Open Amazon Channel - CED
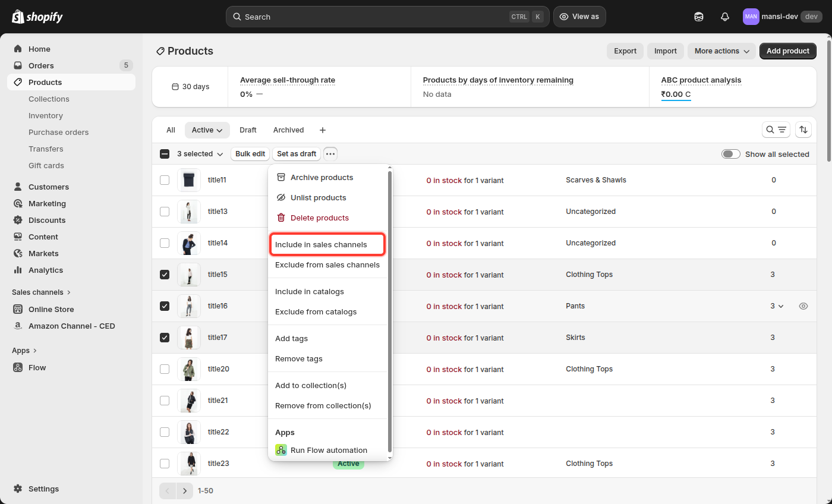Viewport: 832px width, 504px height. (71, 326)
